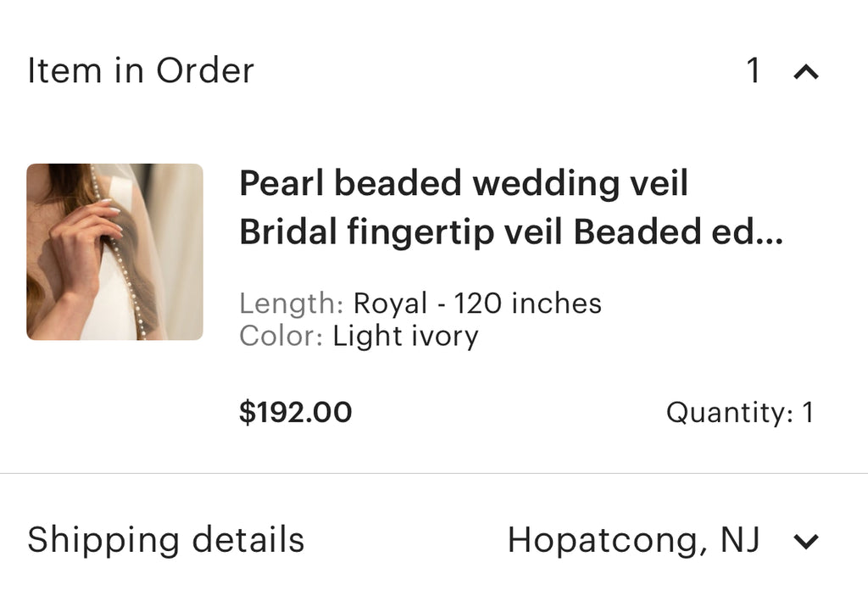
Task: Open the pearl veil product thumbnail
Action: click(114, 252)
